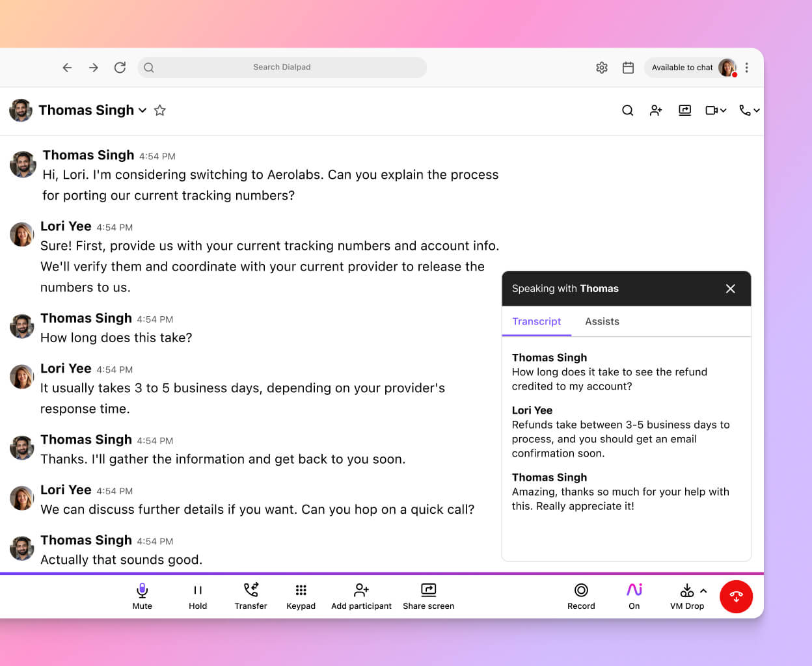812x666 pixels.
Task: Click the Search Dialpad field
Action: click(282, 67)
